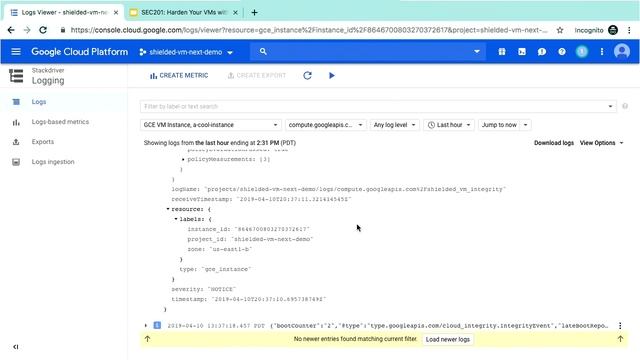Click the Jump to now button
The image size is (640, 360).
[x=499, y=125]
